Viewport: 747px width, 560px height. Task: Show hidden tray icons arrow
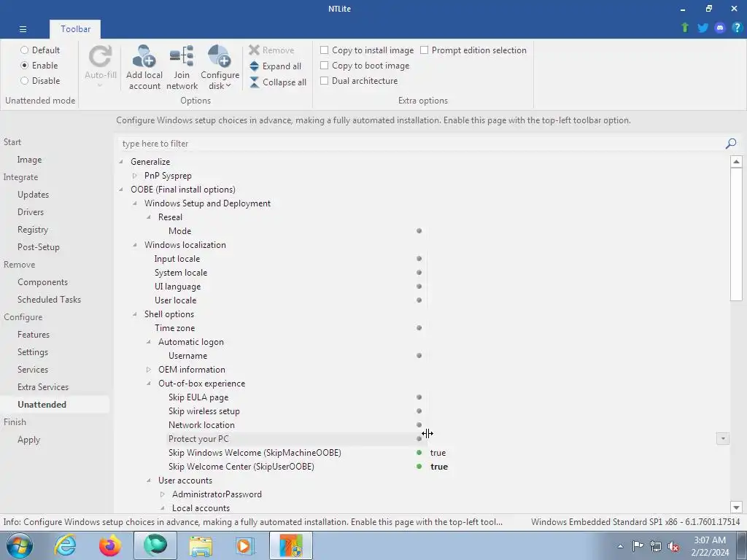[620, 546]
